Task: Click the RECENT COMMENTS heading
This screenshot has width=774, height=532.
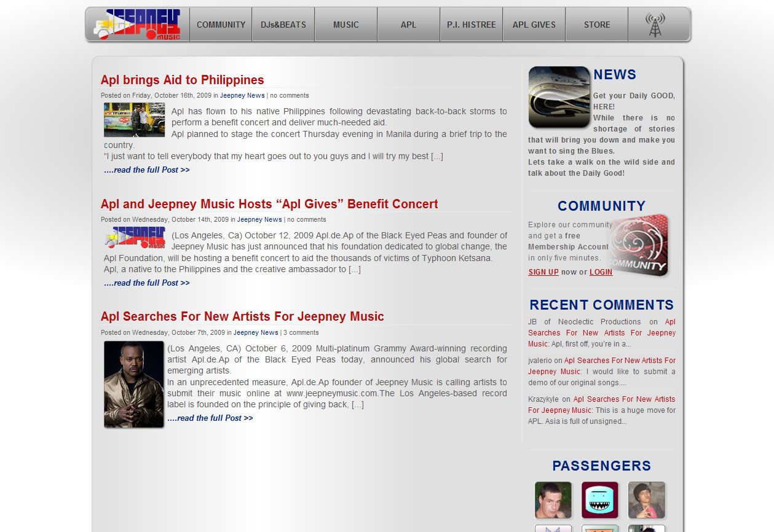Action: (602, 305)
